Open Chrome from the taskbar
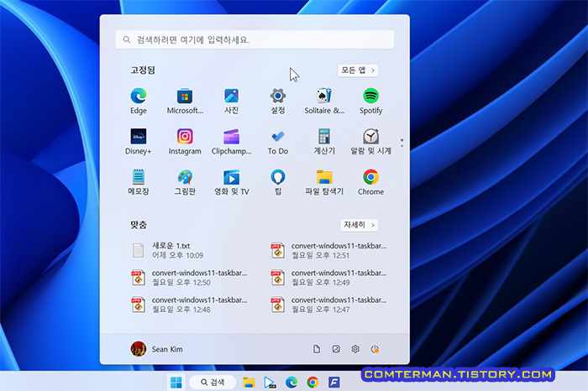The image size is (588, 391). pyautogui.click(x=312, y=383)
